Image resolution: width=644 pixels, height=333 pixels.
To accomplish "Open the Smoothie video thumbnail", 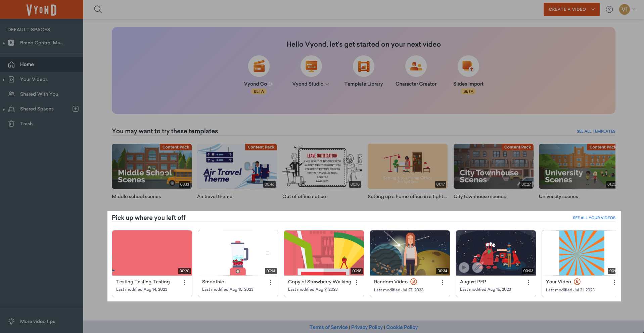I will (x=238, y=253).
